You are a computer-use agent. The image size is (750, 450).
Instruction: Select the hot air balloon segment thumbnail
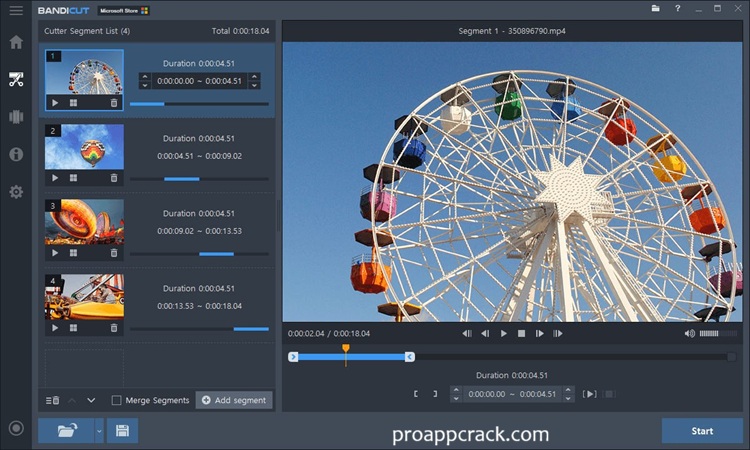[x=84, y=146]
